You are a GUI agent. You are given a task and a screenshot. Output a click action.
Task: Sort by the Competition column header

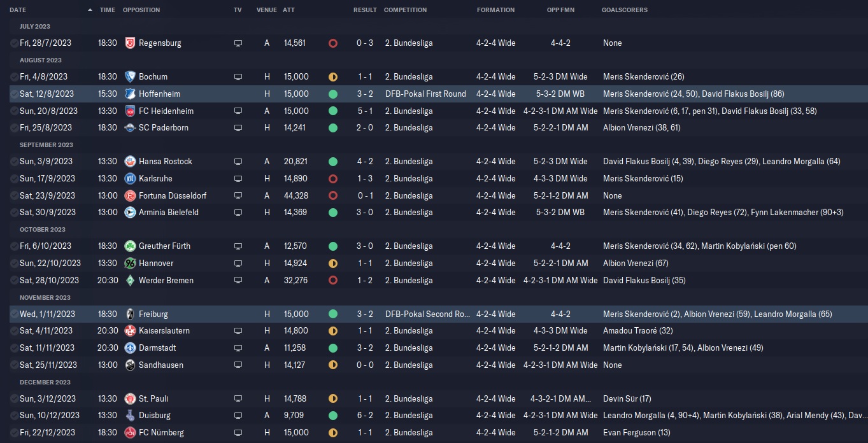pos(405,10)
